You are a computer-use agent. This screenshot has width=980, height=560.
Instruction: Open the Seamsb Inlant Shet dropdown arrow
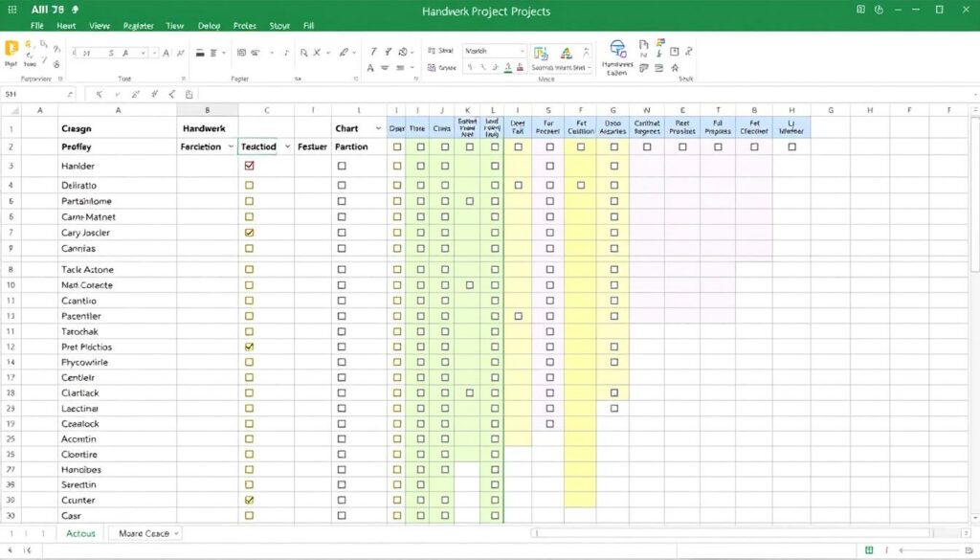point(590,68)
